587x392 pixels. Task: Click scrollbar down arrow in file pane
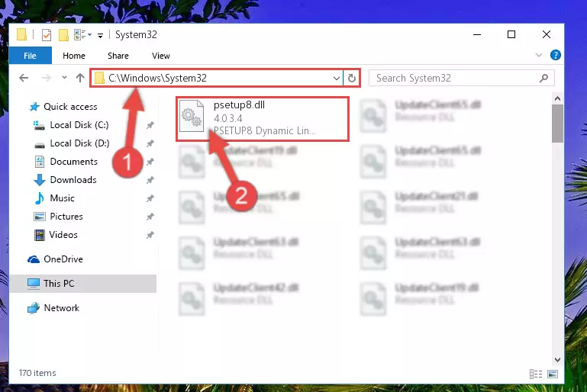[557, 360]
